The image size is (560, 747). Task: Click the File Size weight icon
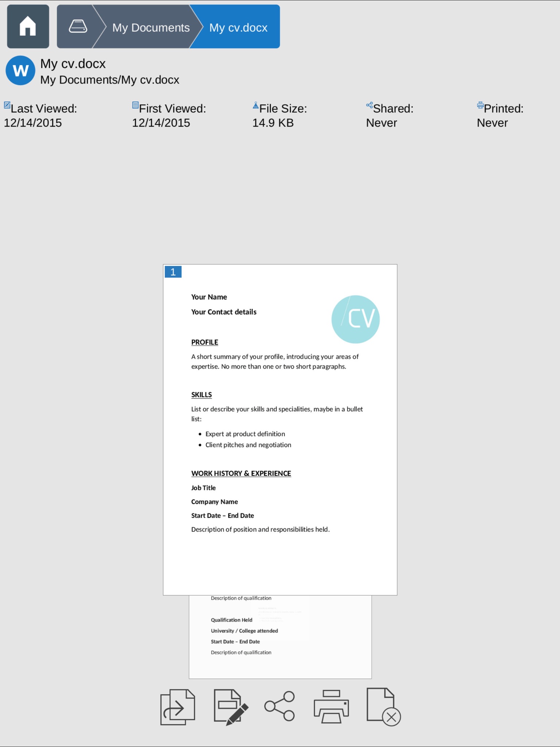256,105
